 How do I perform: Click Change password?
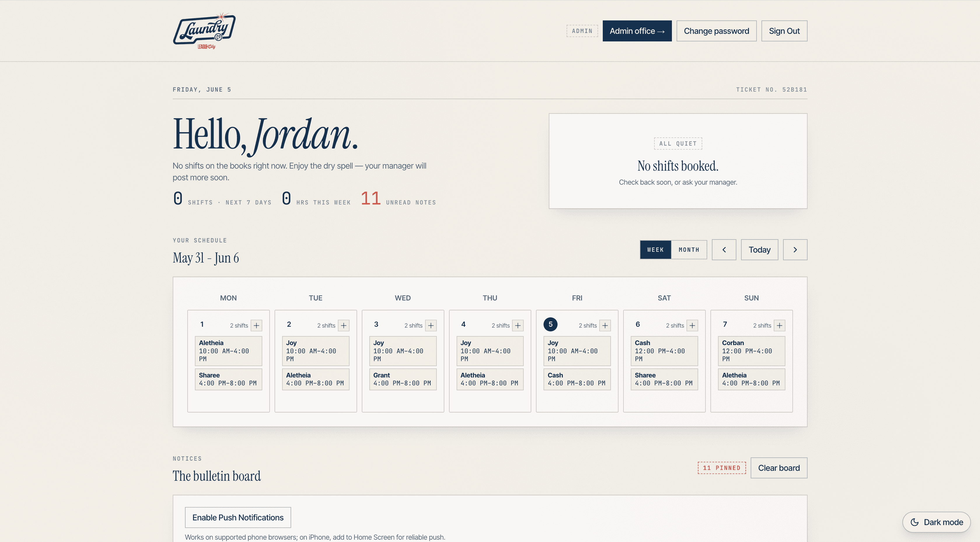716,31
